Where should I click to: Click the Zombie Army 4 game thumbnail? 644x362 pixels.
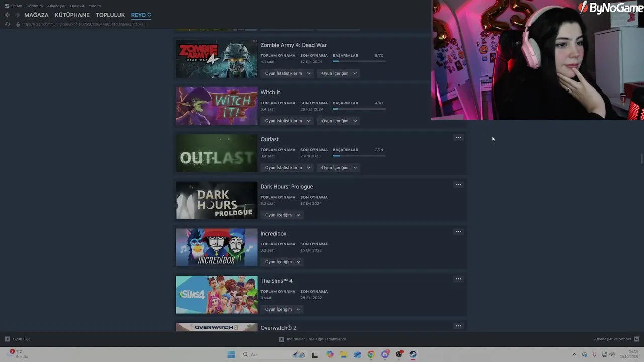coord(216,59)
